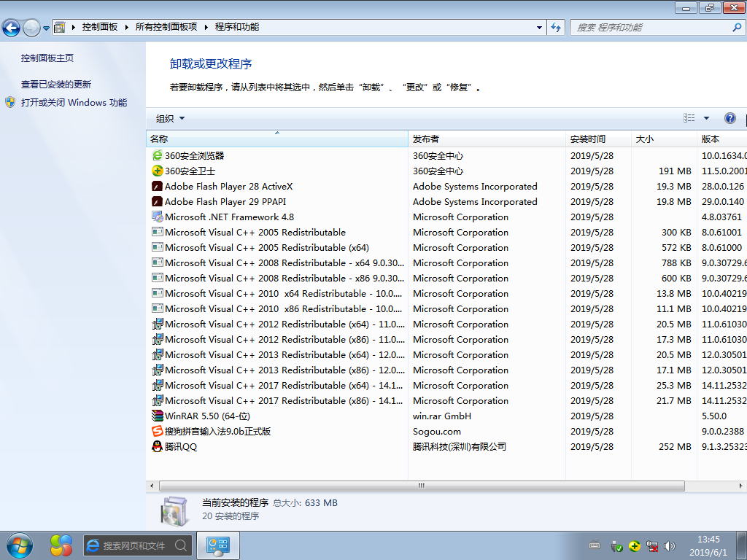Sort list by 大小 column header
This screenshot has width=747, height=560.
664,139
